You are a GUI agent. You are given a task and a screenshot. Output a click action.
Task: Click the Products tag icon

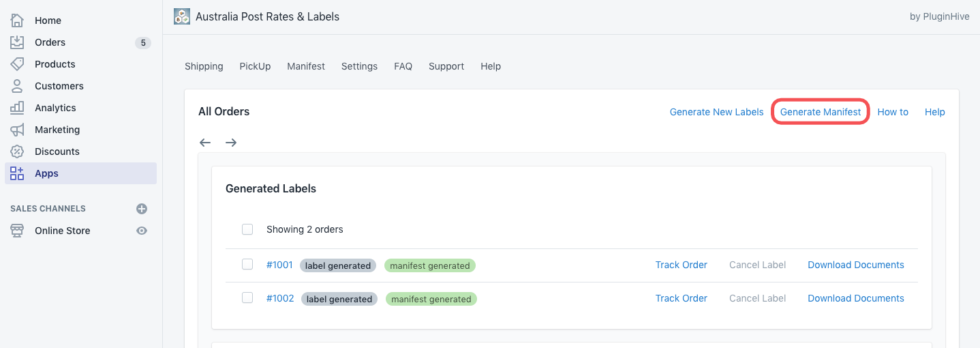[x=17, y=64]
